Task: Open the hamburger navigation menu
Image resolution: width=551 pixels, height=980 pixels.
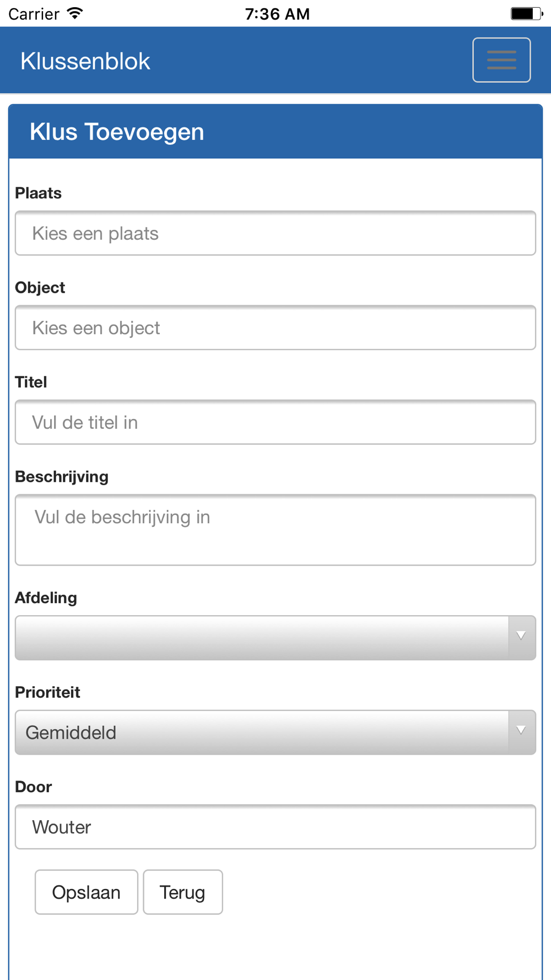Action: 501,60
